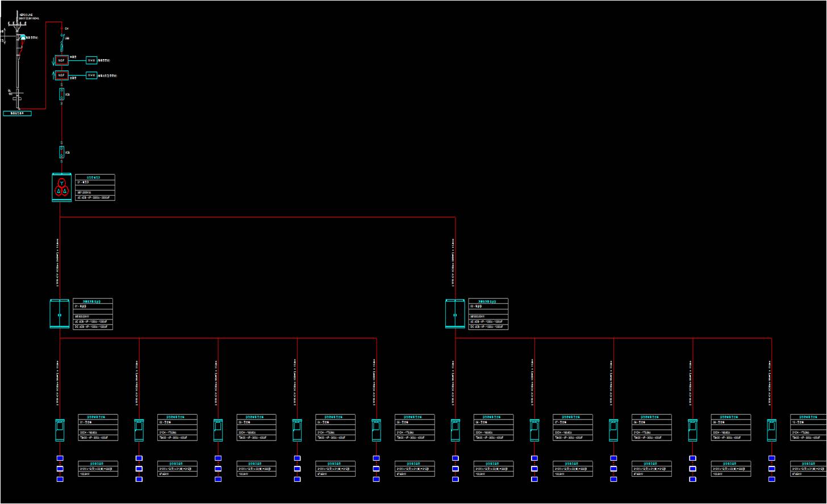Select bottom blue module under inverter 03
This screenshot has height=504, width=827.
click(218, 480)
